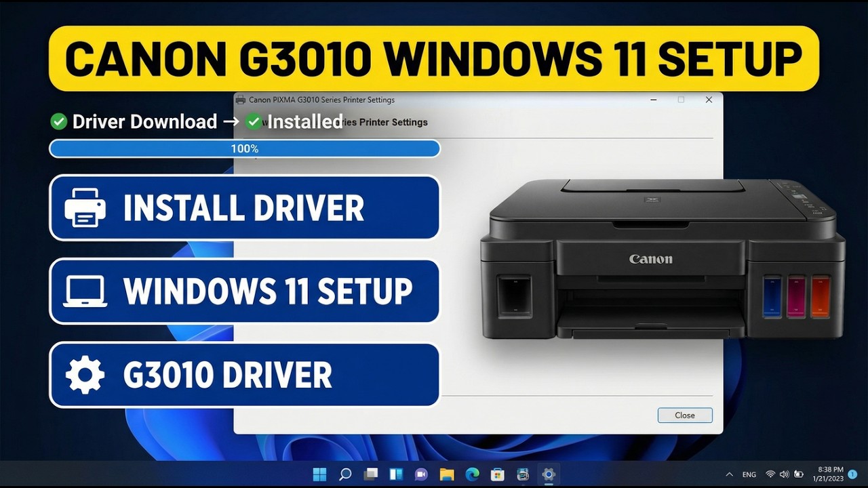Open Microsoft Store from the taskbar
Image resolution: width=868 pixels, height=488 pixels.
pyautogui.click(x=497, y=474)
